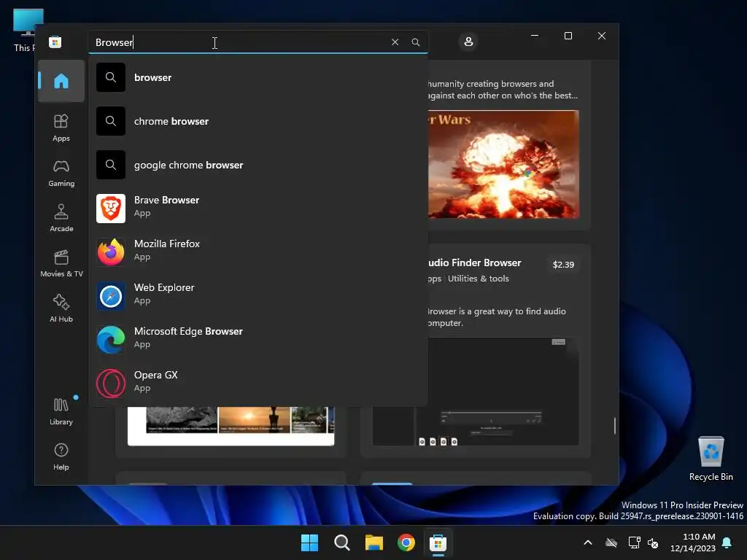Click the Opera GX logo icon

click(x=111, y=384)
